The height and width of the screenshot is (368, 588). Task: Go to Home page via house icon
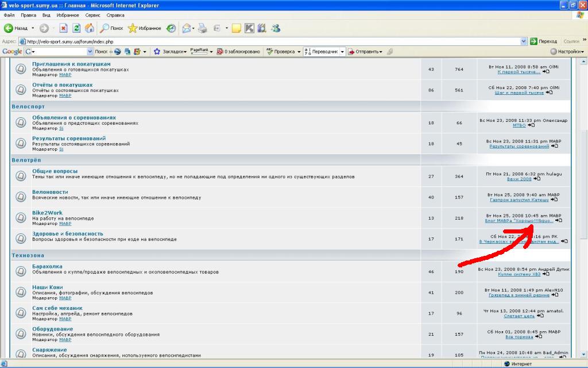(x=90, y=28)
